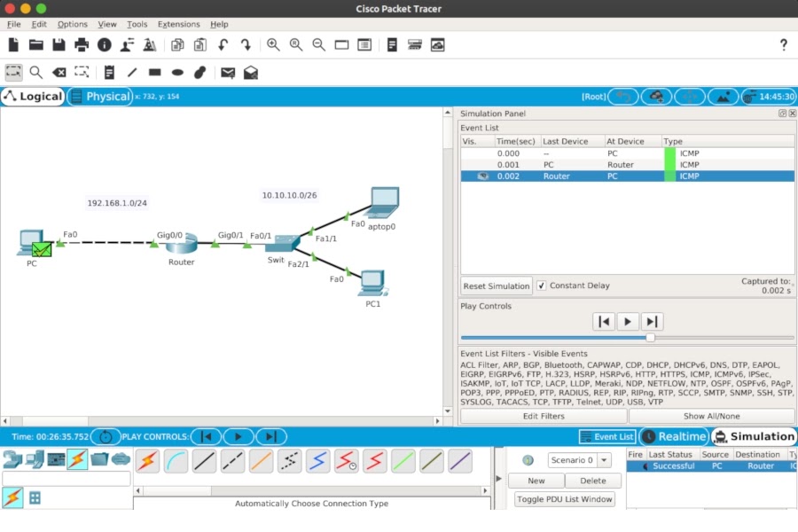Open the Network Devices category
Screen dimensions: 798x532
(x=12, y=459)
